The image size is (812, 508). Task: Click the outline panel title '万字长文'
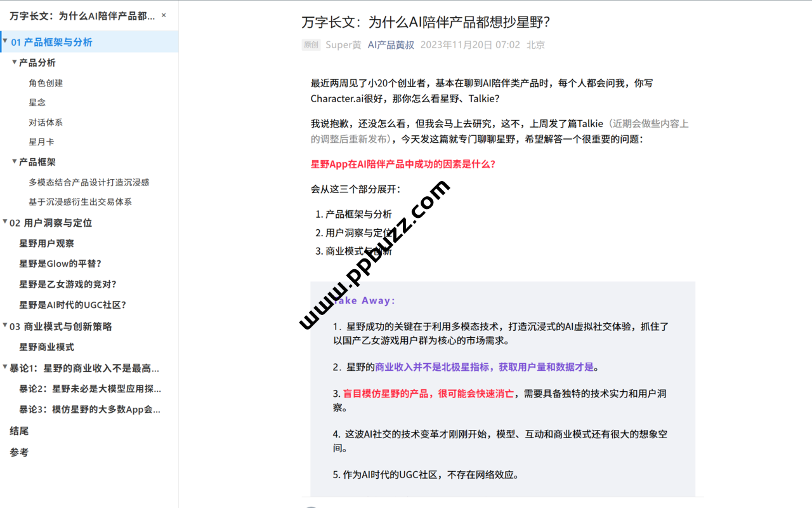[x=82, y=16]
